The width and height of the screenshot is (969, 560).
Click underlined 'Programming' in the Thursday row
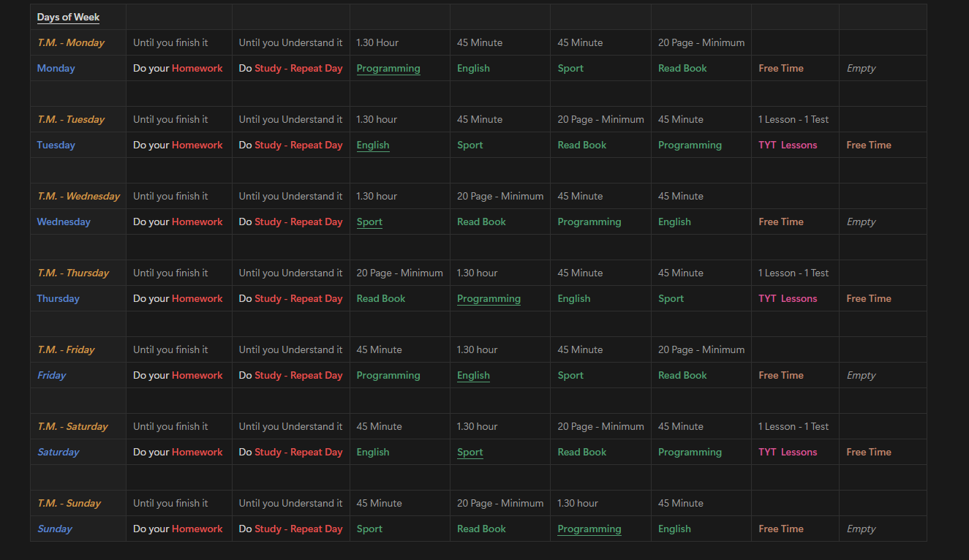pyautogui.click(x=489, y=298)
